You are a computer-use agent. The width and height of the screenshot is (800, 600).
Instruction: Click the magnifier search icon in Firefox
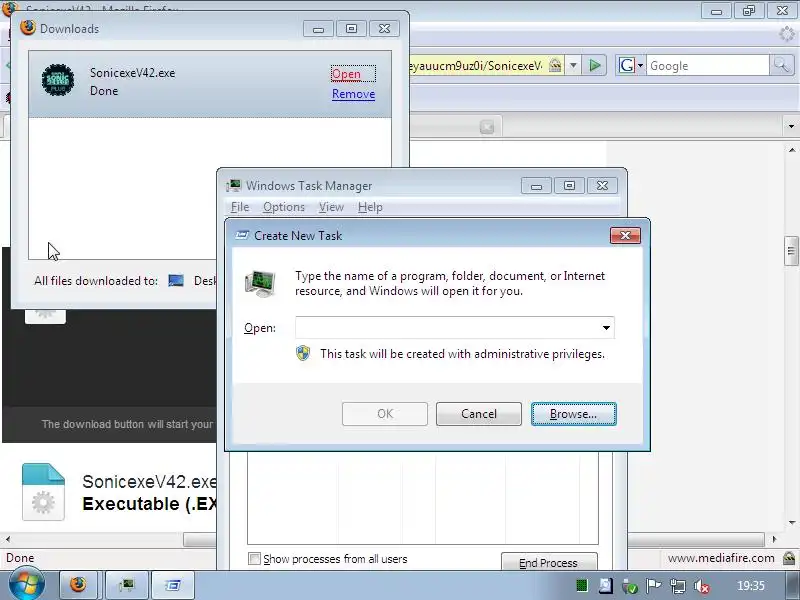tap(781, 65)
